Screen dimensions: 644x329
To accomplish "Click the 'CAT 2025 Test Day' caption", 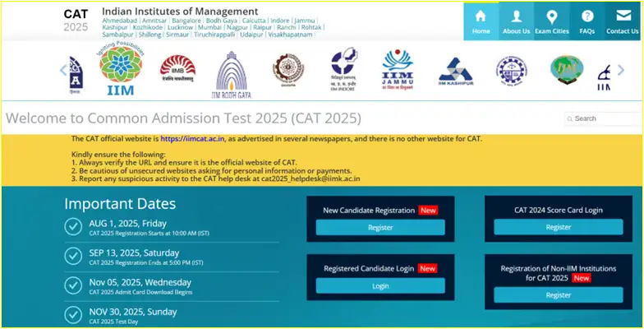I will [113, 322].
